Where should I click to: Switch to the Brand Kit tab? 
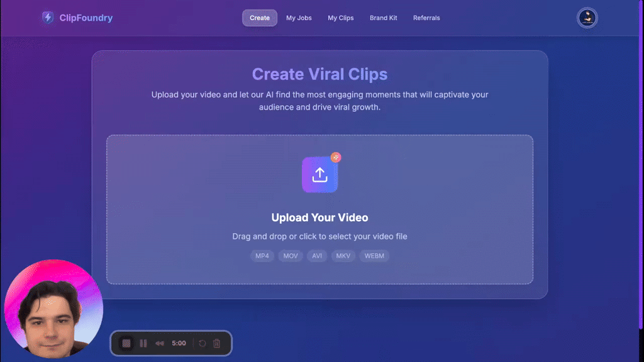[383, 18]
